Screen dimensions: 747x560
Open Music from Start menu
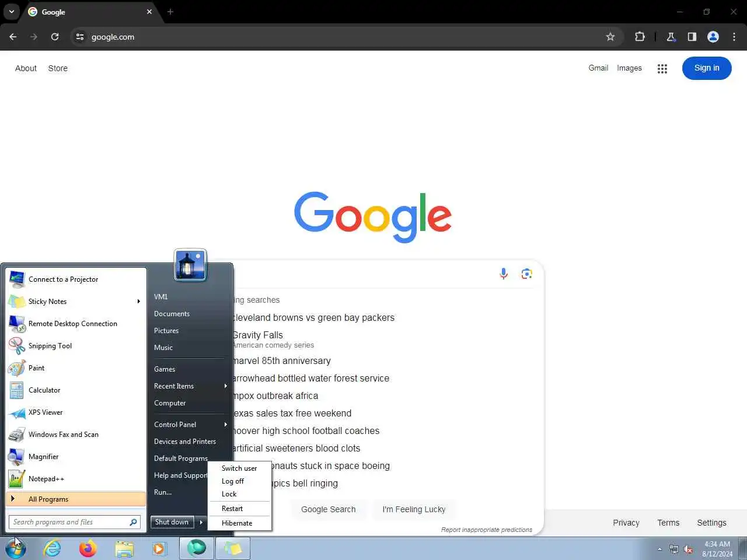163,348
